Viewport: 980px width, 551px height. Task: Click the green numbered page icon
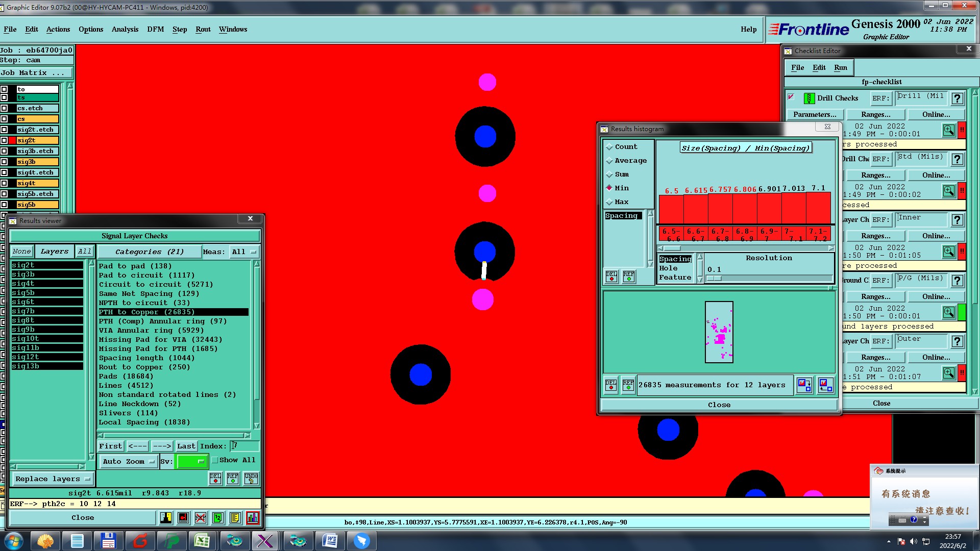(218, 518)
